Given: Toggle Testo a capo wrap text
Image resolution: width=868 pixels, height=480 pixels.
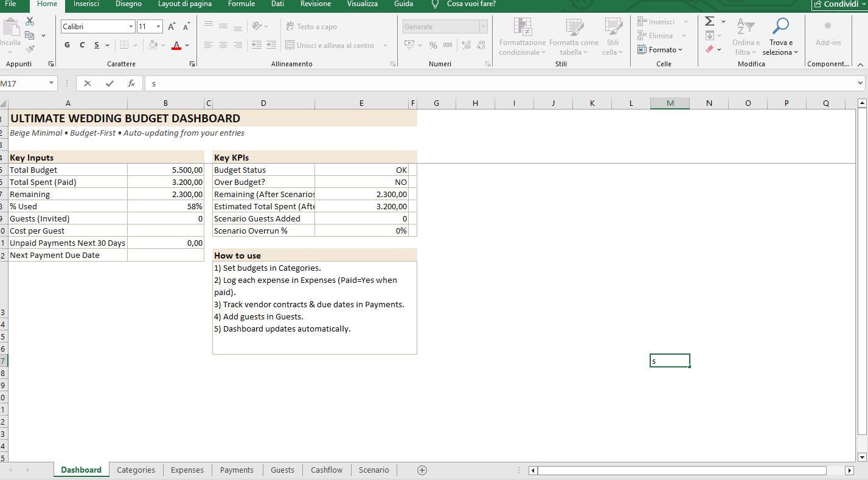Looking at the screenshot, I should click(x=312, y=26).
